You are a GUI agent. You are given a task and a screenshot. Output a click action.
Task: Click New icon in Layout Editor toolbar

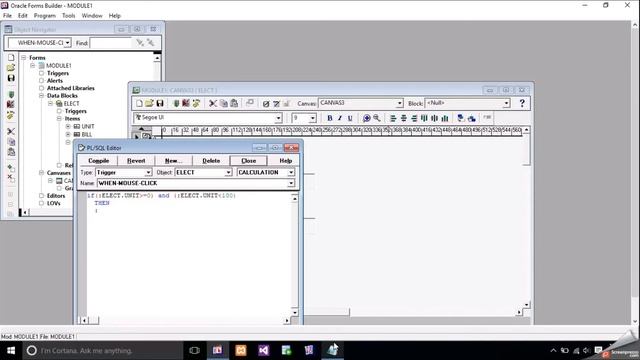[x=139, y=103]
